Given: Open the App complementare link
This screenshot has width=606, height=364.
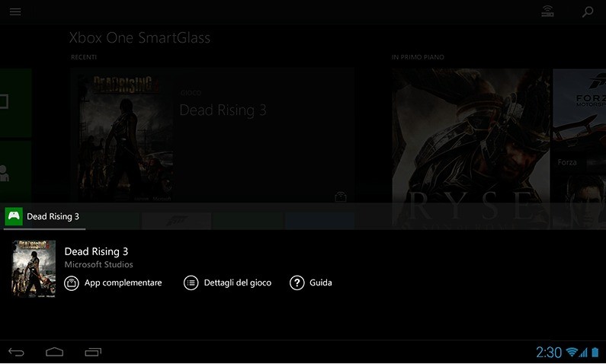Looking at the screenshot, I should (x=123, y=283).
